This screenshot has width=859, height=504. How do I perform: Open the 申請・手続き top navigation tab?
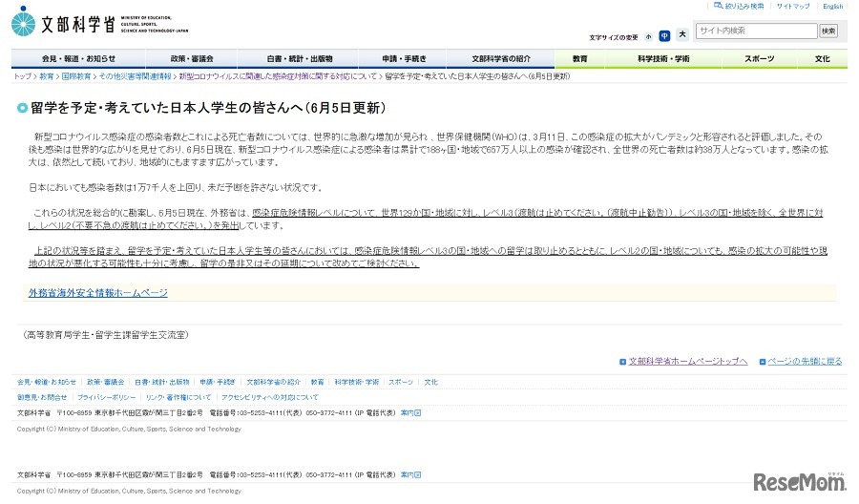tap(404, 58)
